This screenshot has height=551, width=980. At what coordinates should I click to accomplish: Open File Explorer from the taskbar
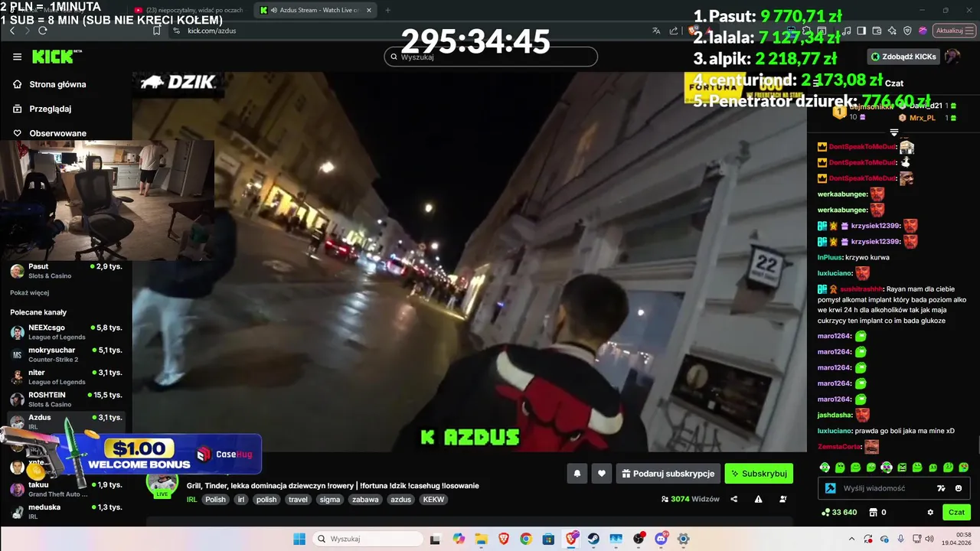pos(480,539)
